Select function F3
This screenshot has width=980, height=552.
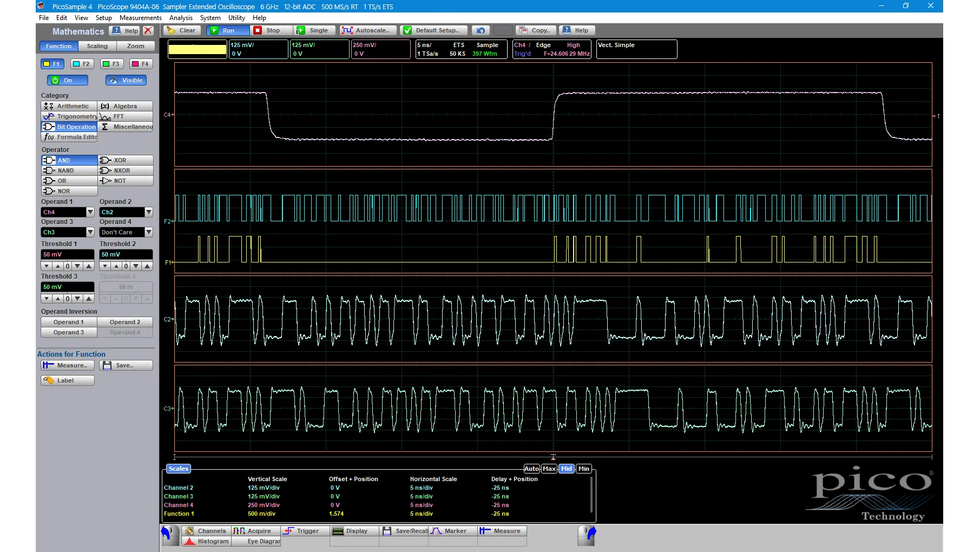112,64
